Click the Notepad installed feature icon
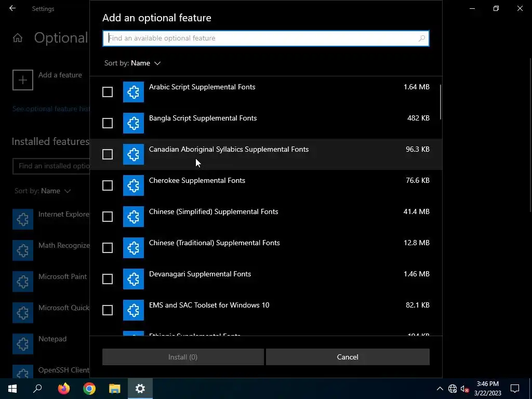This screenshot has width=532, height=399. click(23, 344)
